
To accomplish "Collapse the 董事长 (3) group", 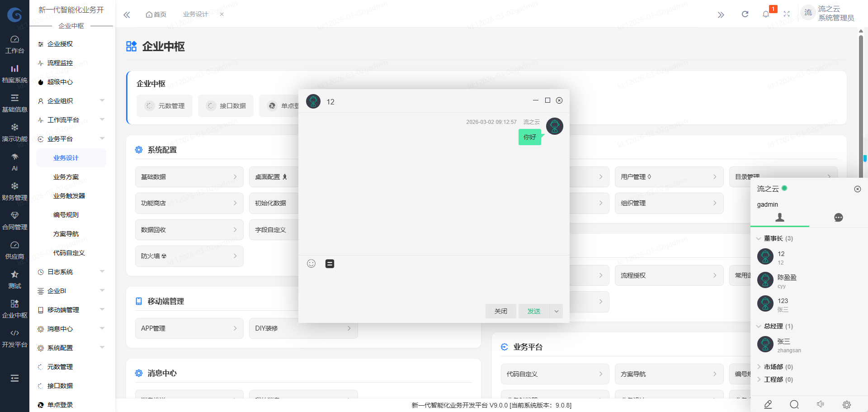I will click(759, 238).
